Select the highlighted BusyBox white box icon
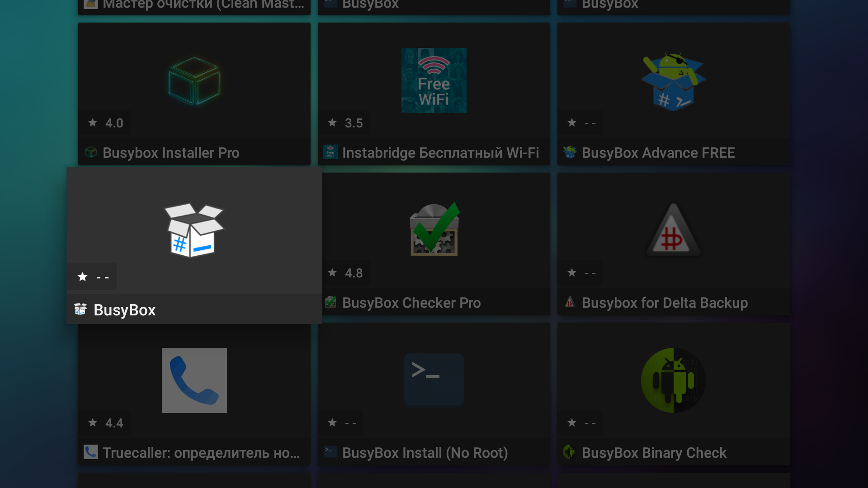868x488 pixels. pyautogui.click(x=194, y=230)
